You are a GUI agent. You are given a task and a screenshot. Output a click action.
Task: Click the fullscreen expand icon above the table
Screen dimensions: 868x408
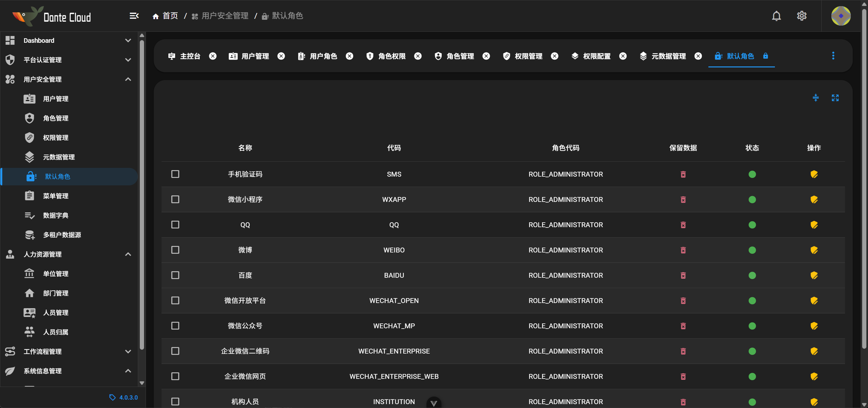pyautogui.click(x=835, y=98)
